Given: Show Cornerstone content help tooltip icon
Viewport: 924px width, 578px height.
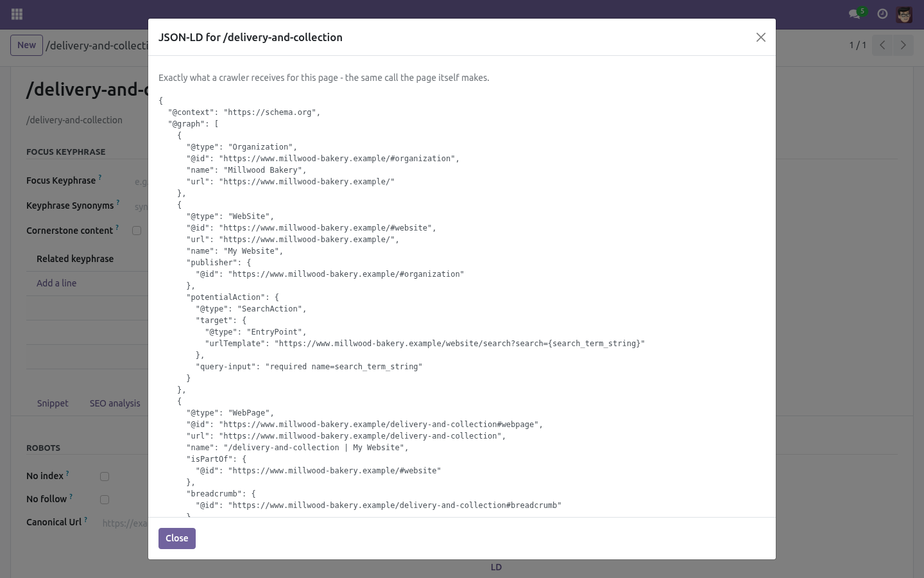Looking at the screenshot, I should point(117,227).
